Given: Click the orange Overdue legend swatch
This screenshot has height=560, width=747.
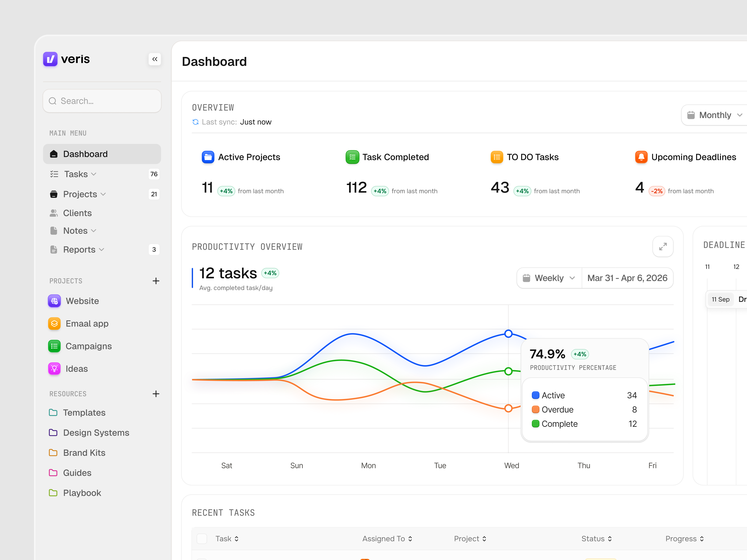Looking at the screenshot, I should click(535, 409).
